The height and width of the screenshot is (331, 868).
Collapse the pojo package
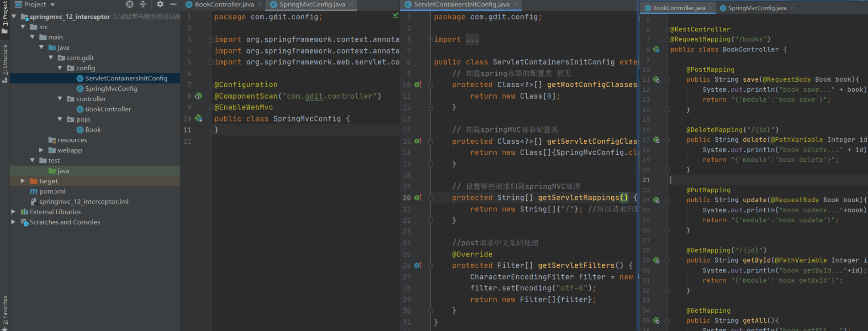click(x=60, y=119)
